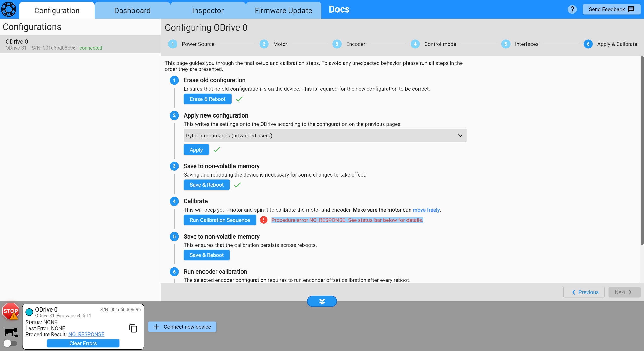Viewport: 644px width, 351px height.
Task: Click step 1 Erase old configuration marker
Action: 174,80
